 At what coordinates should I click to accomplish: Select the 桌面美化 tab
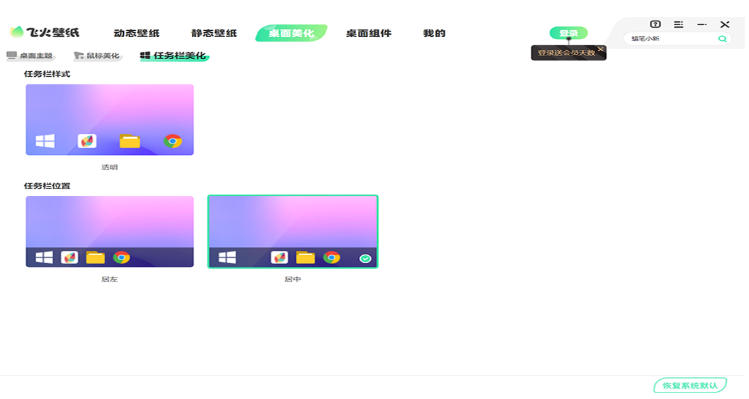pyautogui.click(x=291, y=33)
